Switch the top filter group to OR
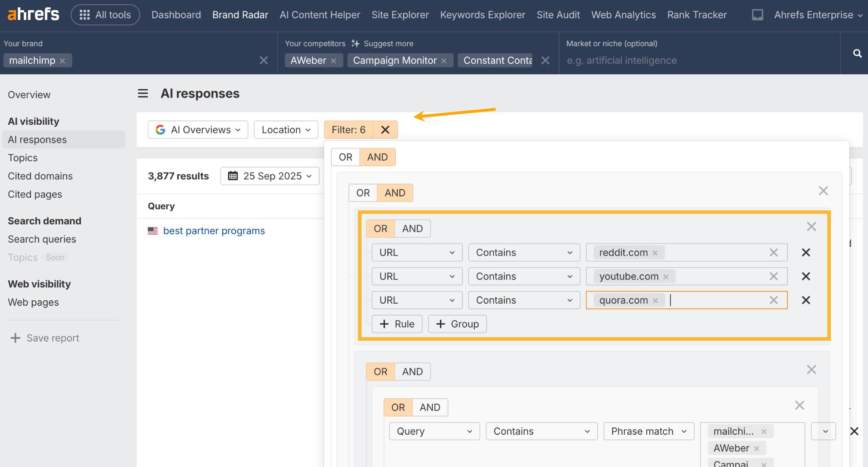 345,157
